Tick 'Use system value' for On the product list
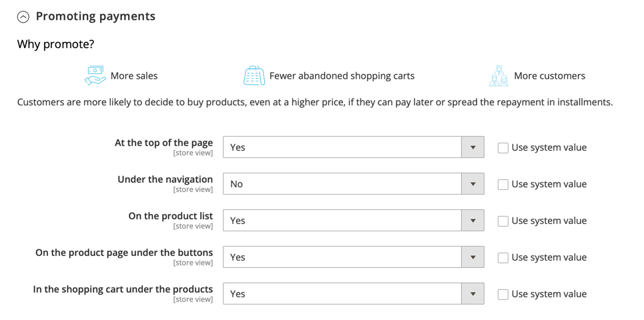Screen dimensions: 644x320 click(x=503, y=221)
